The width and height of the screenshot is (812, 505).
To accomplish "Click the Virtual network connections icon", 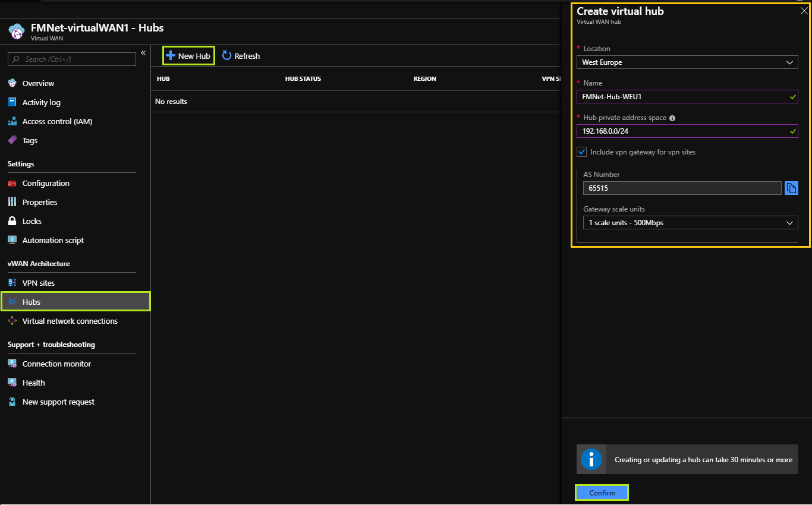I will click(12, 321).
